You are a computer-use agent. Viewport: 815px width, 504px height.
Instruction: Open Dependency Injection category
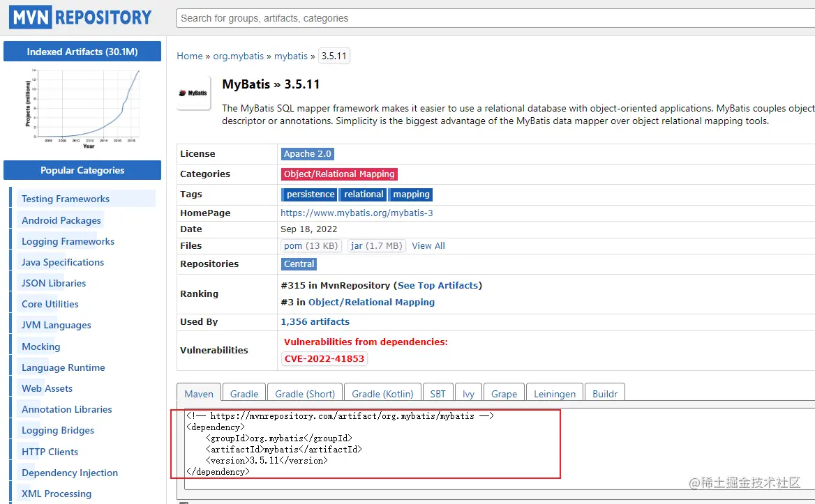[x=70, y=473]
